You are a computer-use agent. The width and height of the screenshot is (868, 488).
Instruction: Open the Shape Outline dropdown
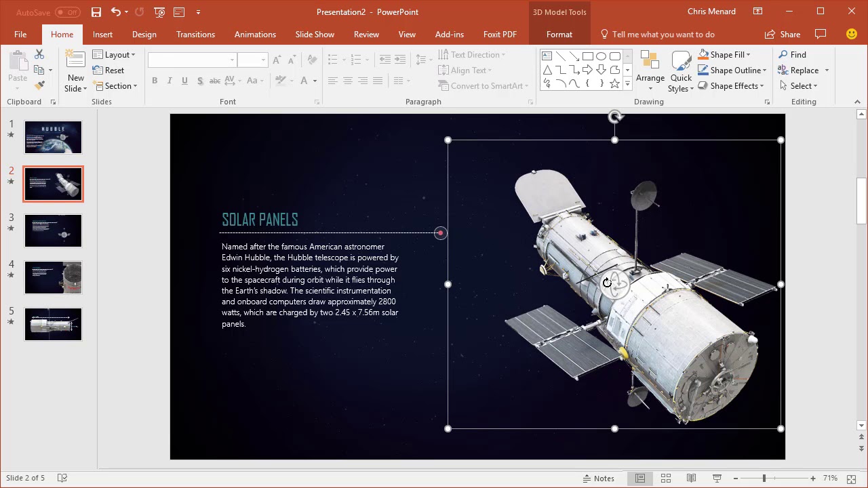click(732, 70)
